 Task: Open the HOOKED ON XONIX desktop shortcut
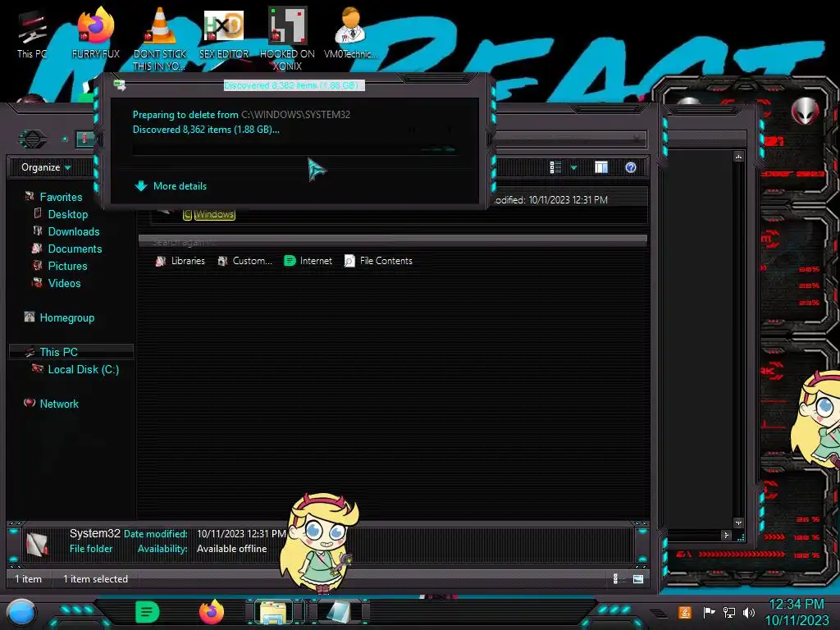[287, 38]
